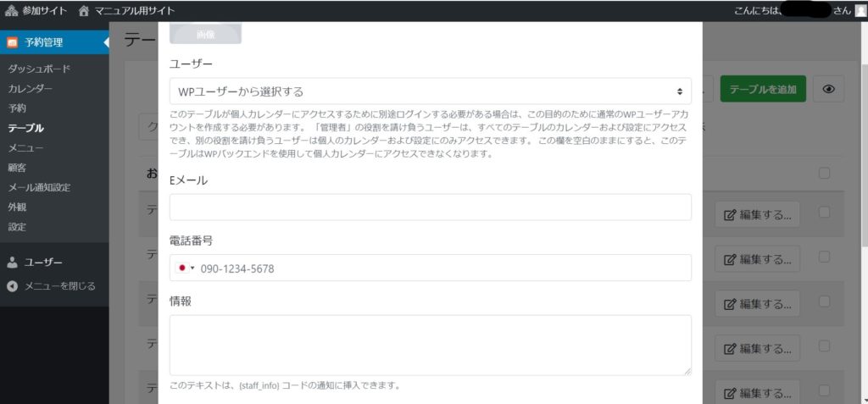Click the 参加サイト network icon

[12, 11]
